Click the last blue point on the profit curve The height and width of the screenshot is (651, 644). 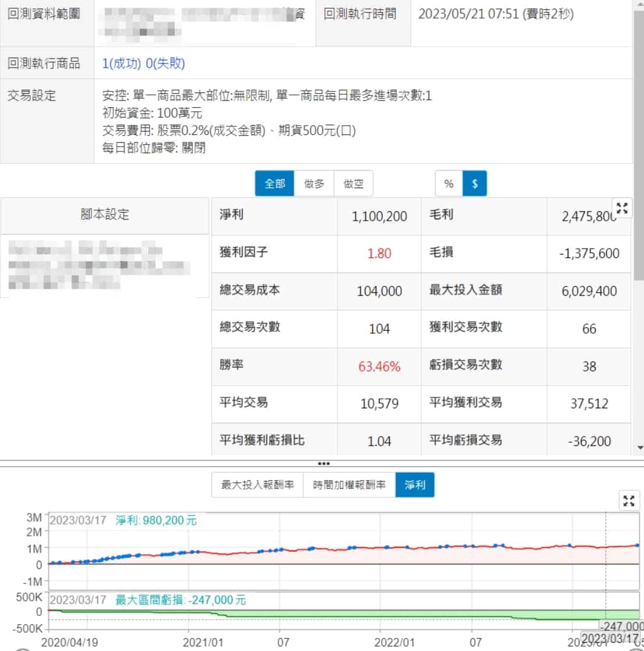[x=637, y=545]
